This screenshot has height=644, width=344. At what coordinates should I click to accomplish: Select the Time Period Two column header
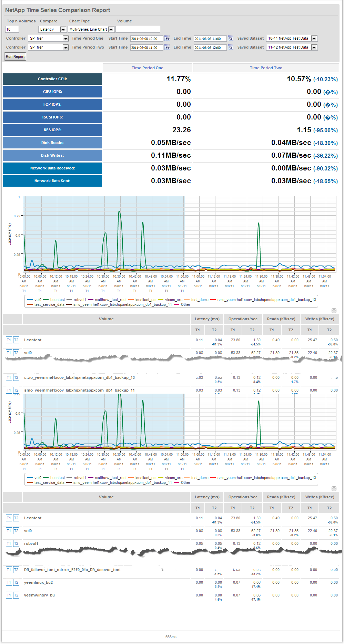pyautogui.click(x=266, y=68)
